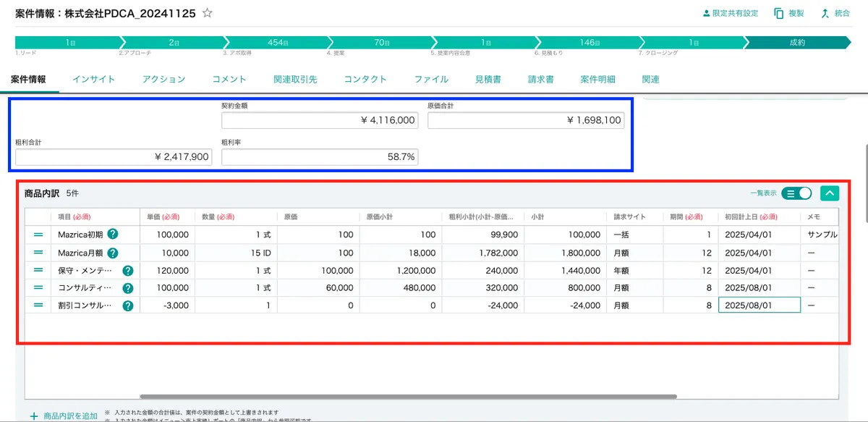Open the 見積書 tab

[x=488, y=79]
